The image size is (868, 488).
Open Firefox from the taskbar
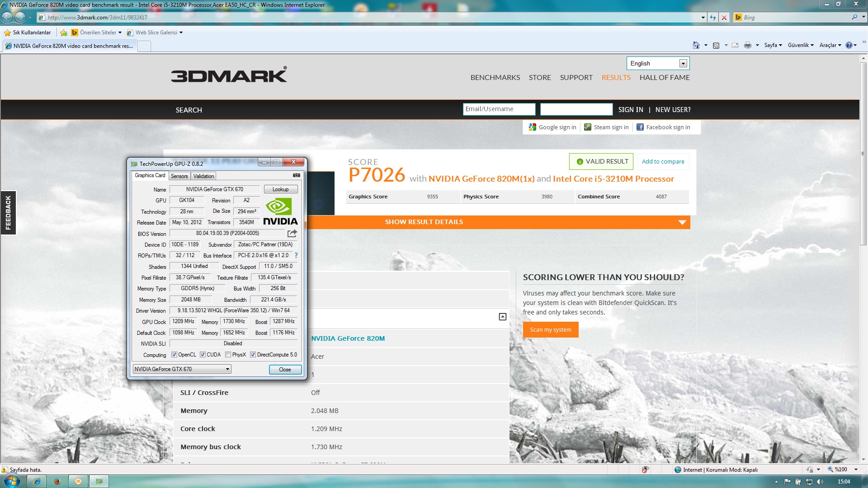coord(57,481)
